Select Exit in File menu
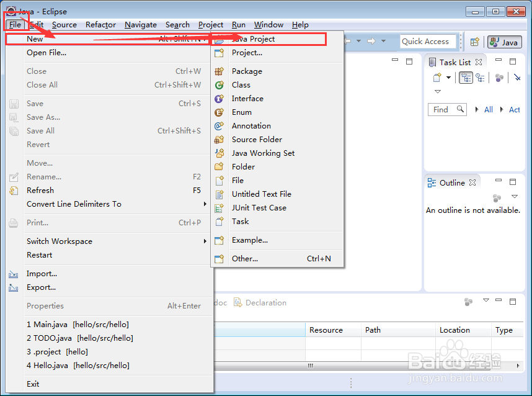 (109, 384)
